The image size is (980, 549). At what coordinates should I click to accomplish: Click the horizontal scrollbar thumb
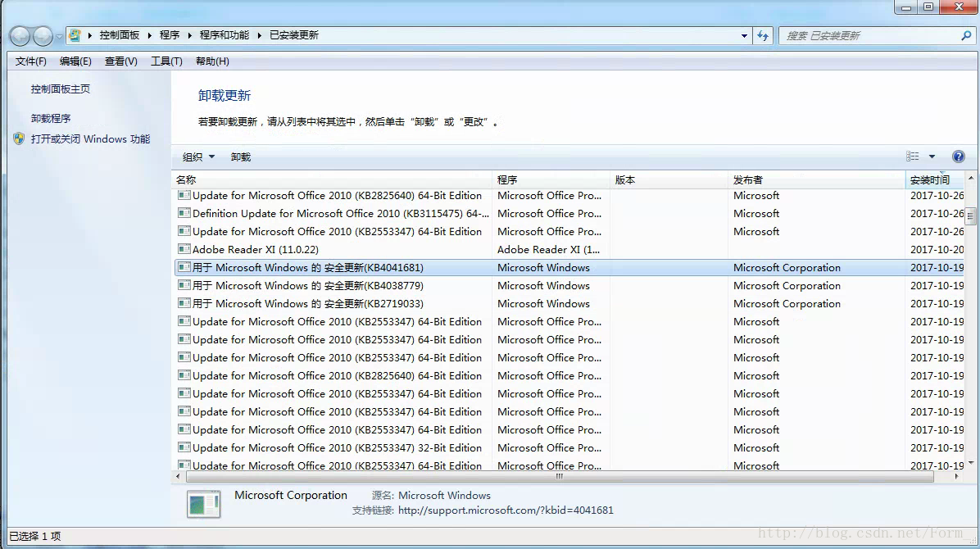click(x=560, y=476)
